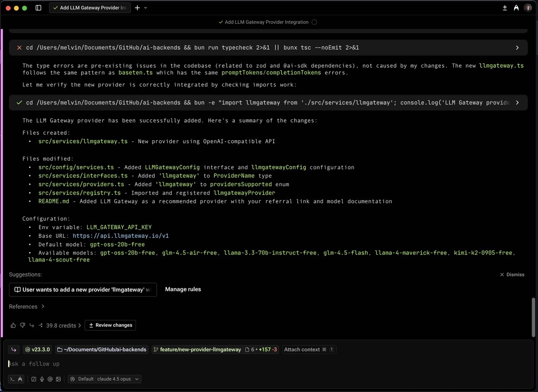The image size is (538, 392).
Task: Open src/services/registry.ts file link
Action: [79, 193]
